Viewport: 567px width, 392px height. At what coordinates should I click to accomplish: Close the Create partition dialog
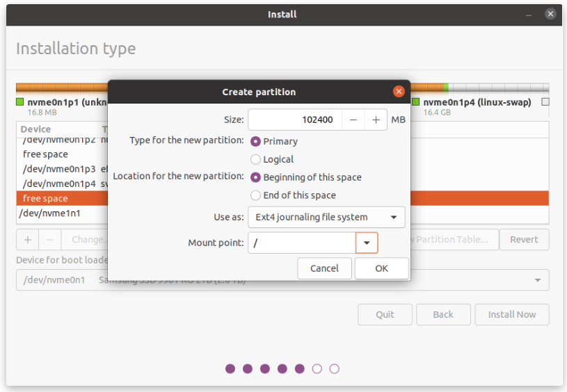click(399, 92)
